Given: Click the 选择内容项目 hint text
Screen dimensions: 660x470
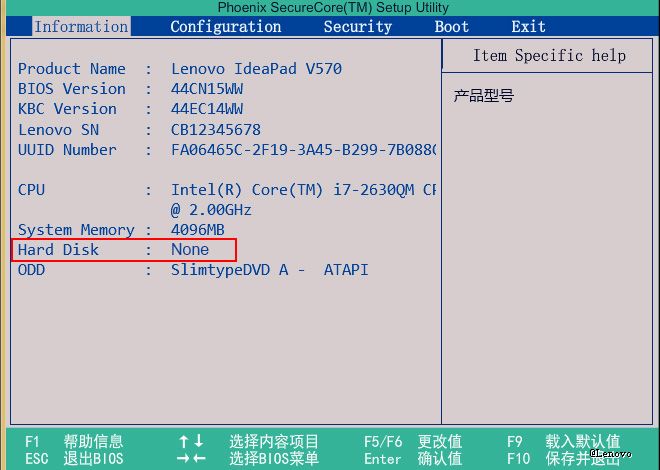Looking at the screenshot, I should [x=274, y=442].
